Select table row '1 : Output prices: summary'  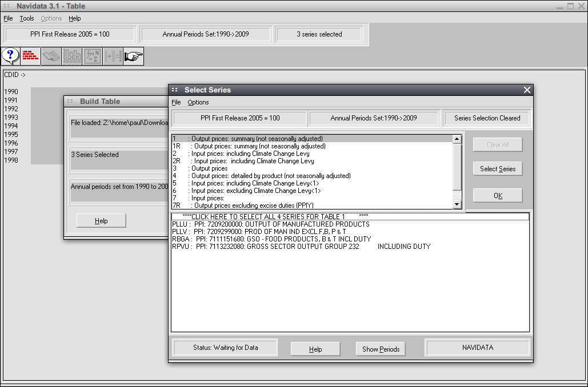click(x=313, y=139)
